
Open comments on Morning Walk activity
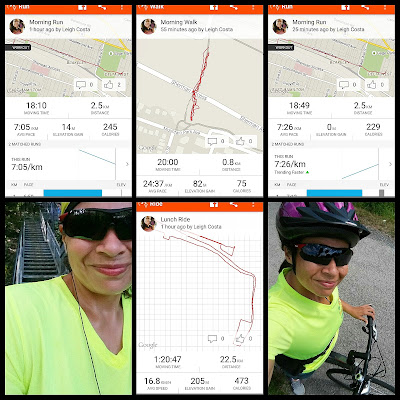coord(212,141)
